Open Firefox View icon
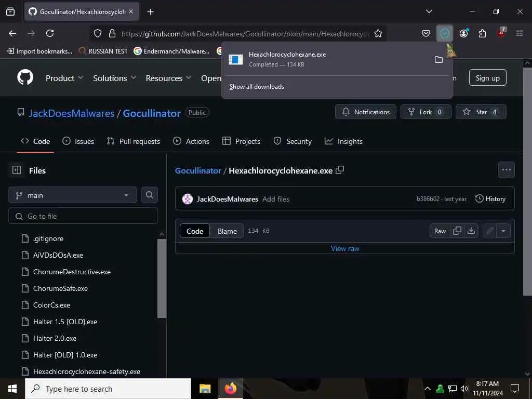532x399 pixels. point(10,11)
